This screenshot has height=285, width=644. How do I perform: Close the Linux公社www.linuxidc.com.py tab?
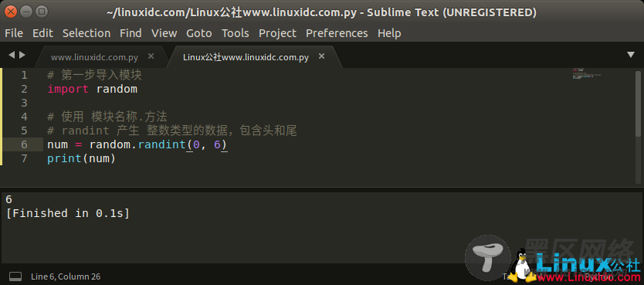pyautogui.click(x=321, y=56)
